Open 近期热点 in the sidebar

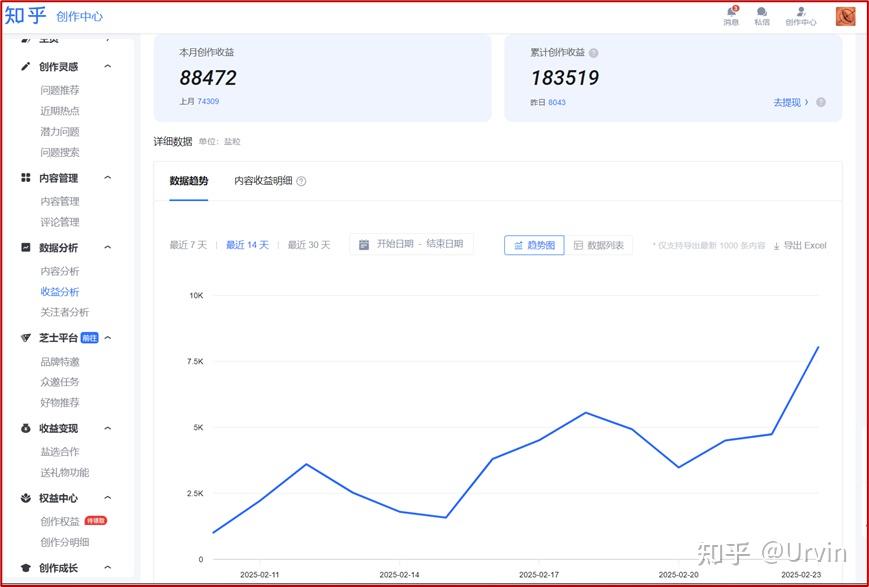click(60, 111)
